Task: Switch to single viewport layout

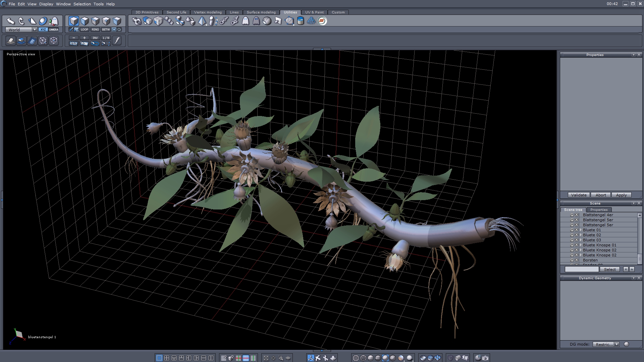Action: point(159,358)
